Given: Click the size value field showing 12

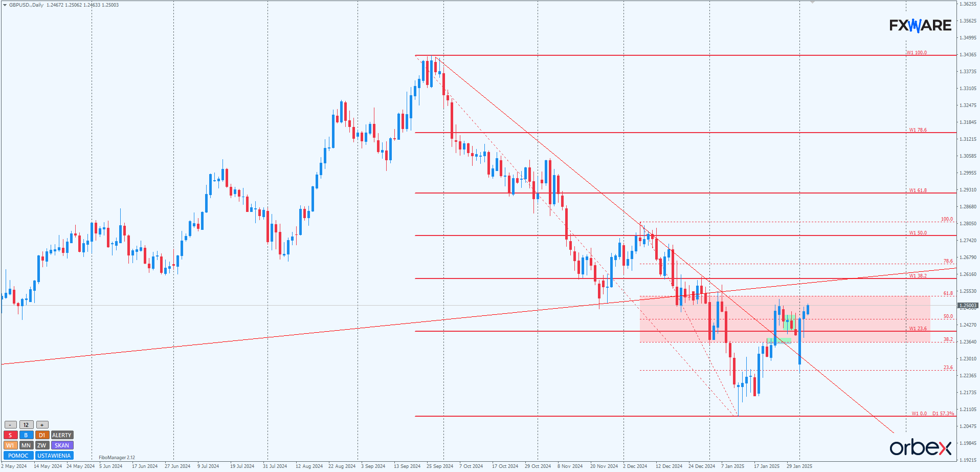Looking at the screenshot, I should (26, 425).
